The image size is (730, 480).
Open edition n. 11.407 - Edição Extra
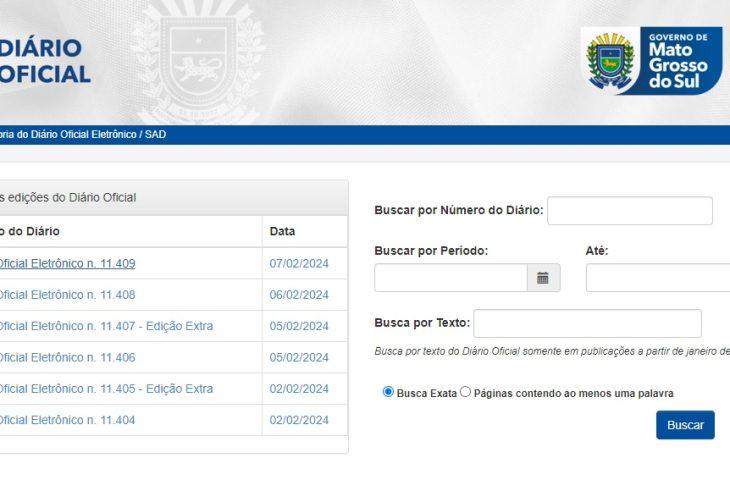[105, 326]
